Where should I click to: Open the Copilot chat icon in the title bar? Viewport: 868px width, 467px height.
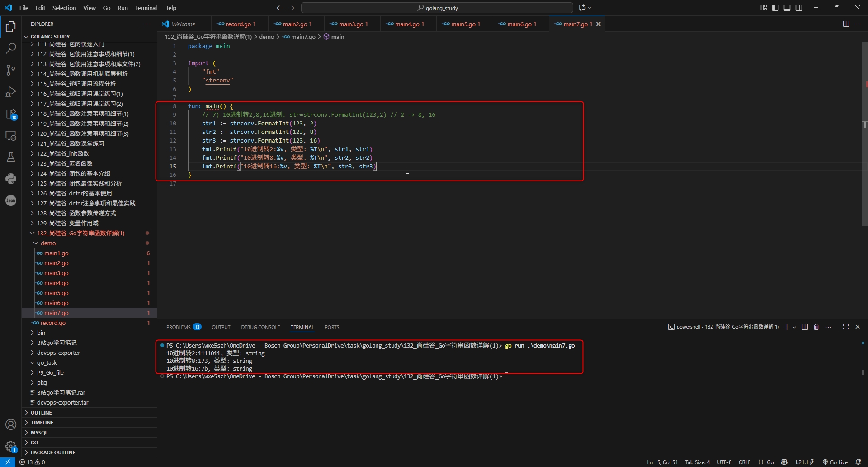[582, 8]
